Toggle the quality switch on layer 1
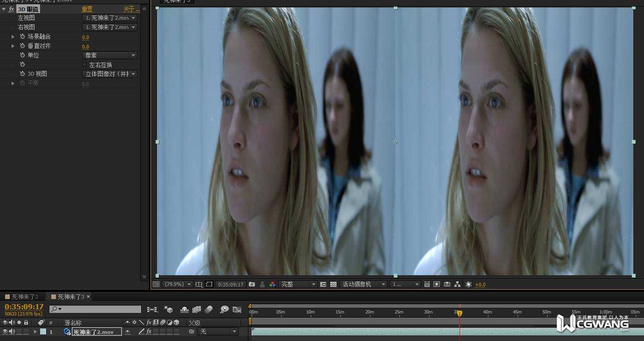This screenshot has height=341, width=644. click(x=142, y=332)
